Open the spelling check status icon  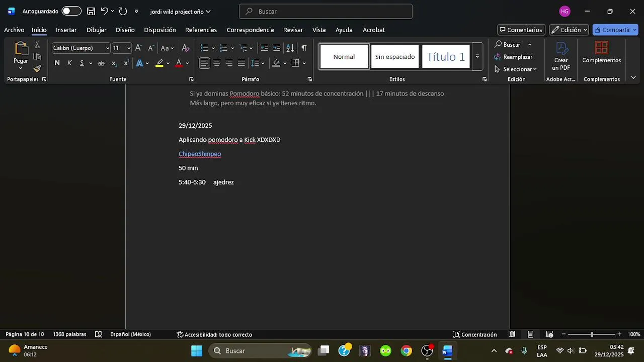99,334
